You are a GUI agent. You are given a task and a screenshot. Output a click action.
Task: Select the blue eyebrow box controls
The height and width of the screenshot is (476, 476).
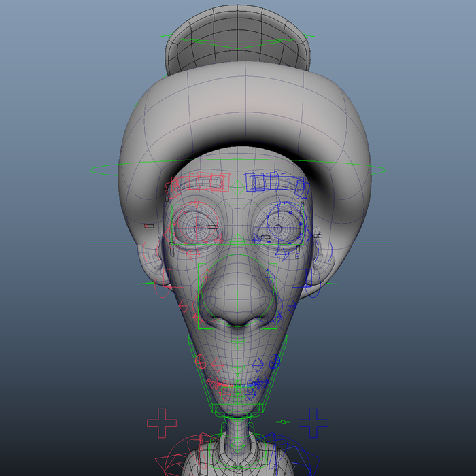pos(275,182)
